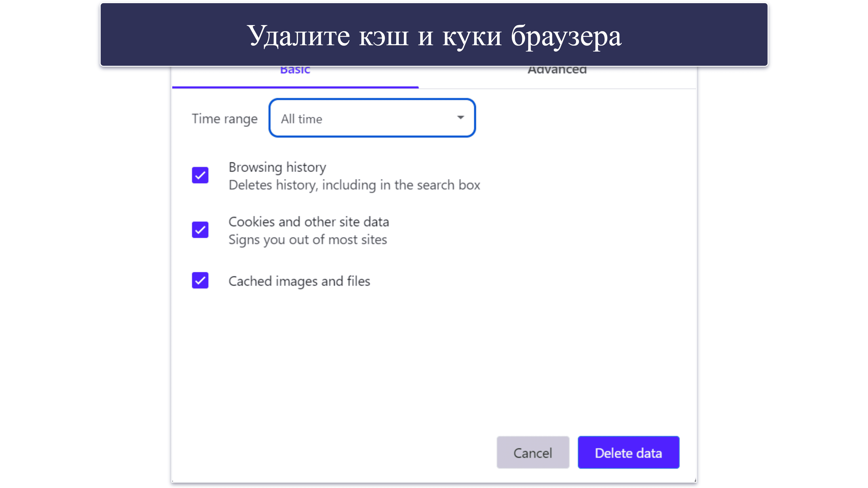Click the Cancel button

point(533,452)
